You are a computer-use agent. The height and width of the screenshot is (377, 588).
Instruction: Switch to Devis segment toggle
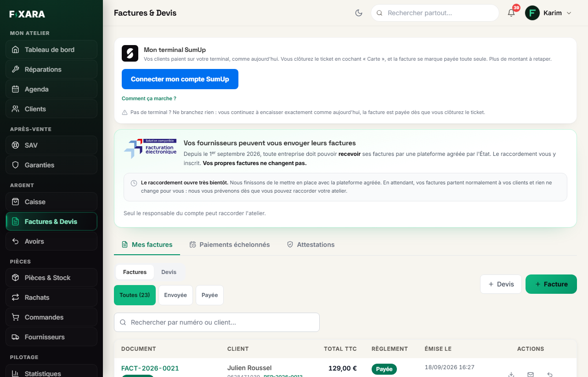tap(169, 272)
